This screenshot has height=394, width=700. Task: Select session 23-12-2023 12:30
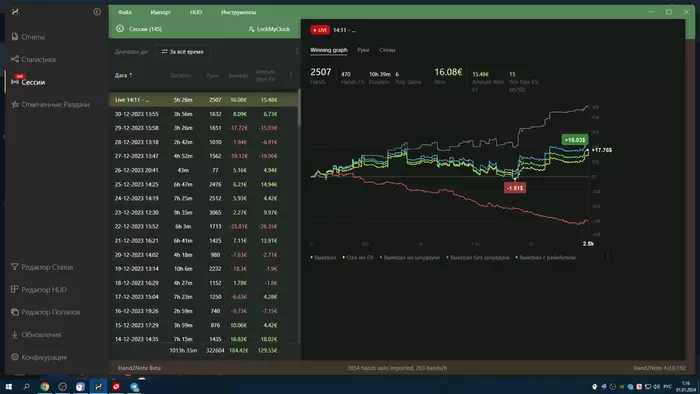tap(203, 212)
